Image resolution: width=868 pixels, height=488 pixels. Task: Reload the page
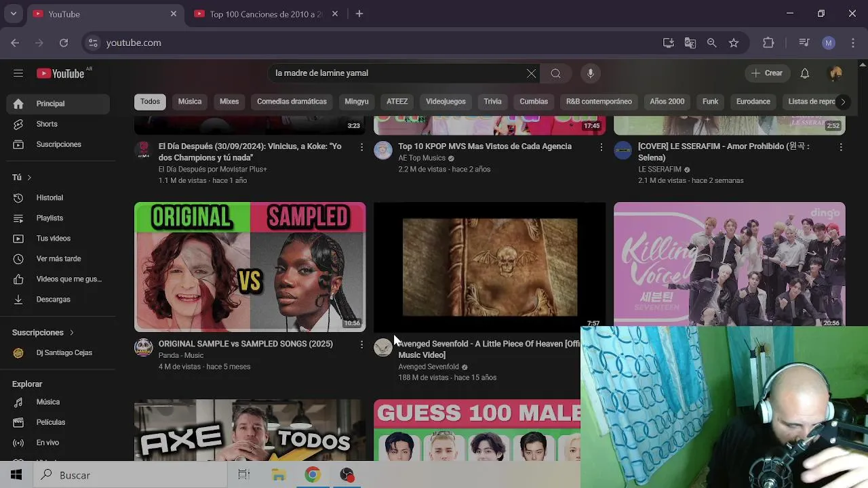click(64, 43)
